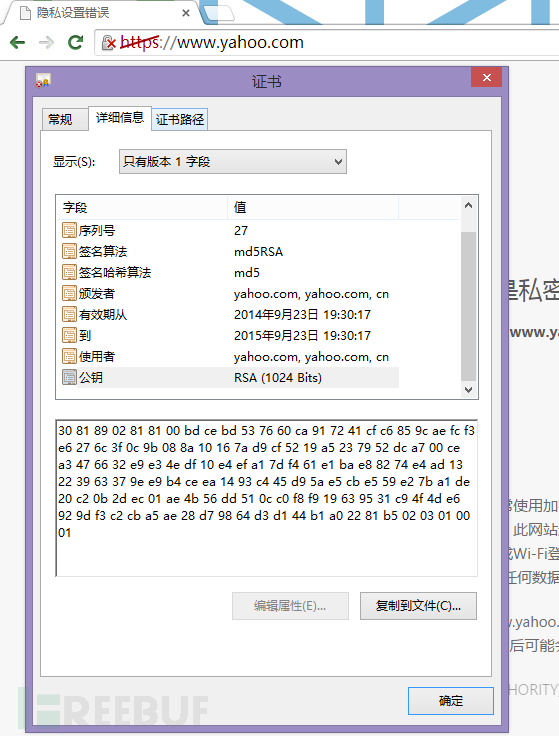Click the certificate dialog title icon
Viewport: 559px width, 736px height.
click(43, 81)
